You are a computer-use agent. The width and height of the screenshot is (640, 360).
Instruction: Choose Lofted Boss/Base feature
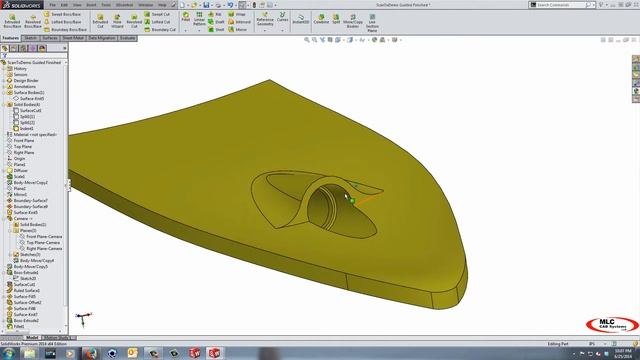point(62,22)
